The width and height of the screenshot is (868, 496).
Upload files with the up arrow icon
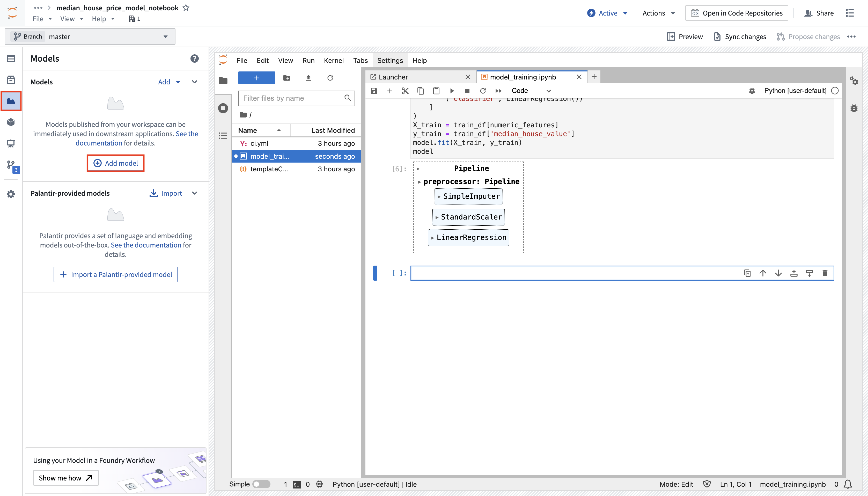[x=308, y=78]
